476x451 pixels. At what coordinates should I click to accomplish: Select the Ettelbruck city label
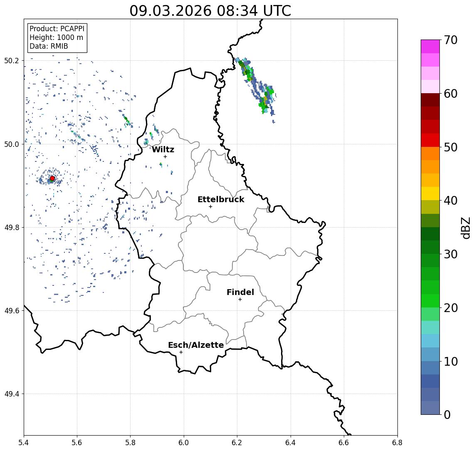click(x=221, y=199)
